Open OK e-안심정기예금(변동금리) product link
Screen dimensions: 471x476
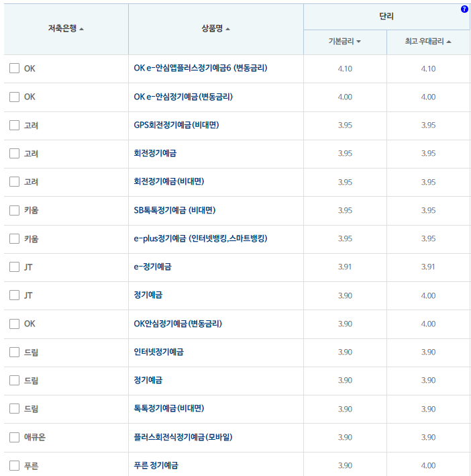tap(183, 97)
